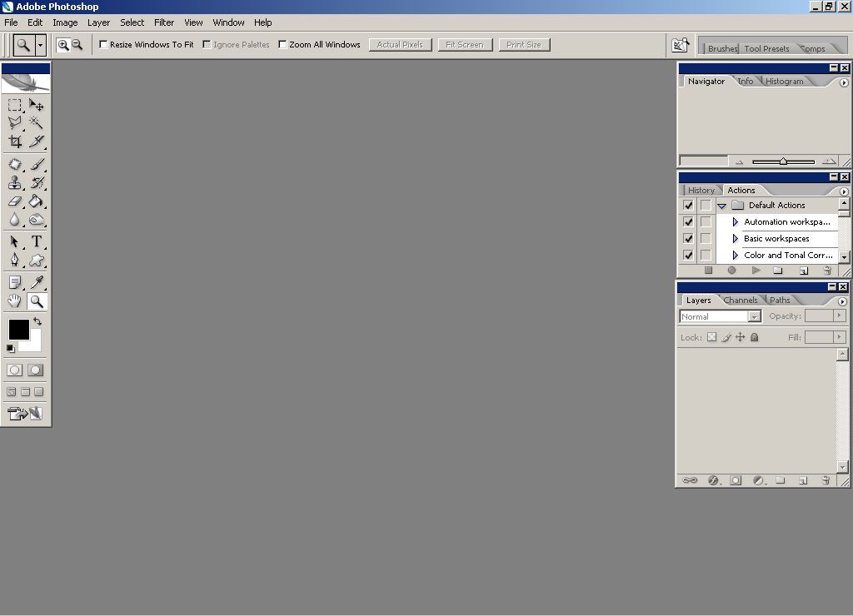Expand Basic workspaces action
853x616 pixels.
coord(735,239)
